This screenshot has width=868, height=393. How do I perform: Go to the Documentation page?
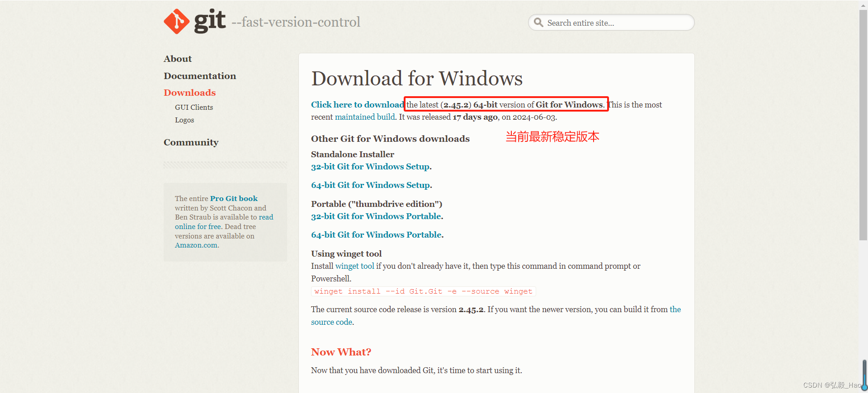(x=200, y=76)
